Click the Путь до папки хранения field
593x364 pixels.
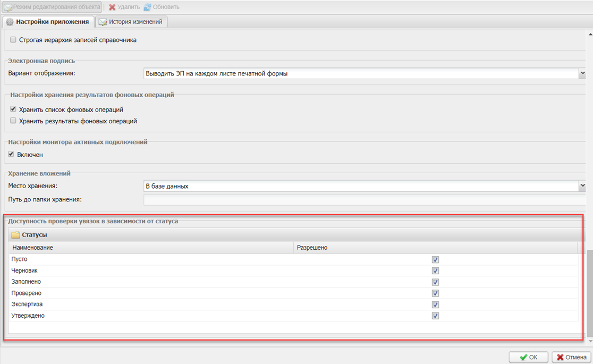pyautogui.click(x=365, y=200)
